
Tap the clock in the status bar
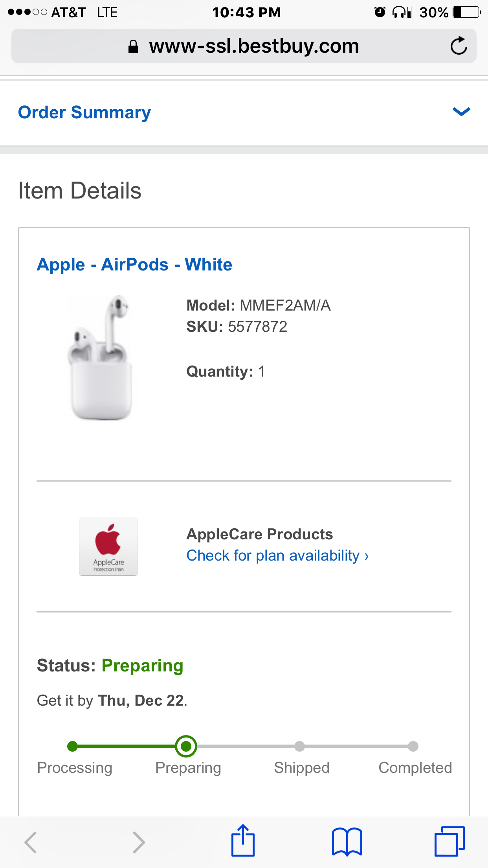tap(246, 12)
